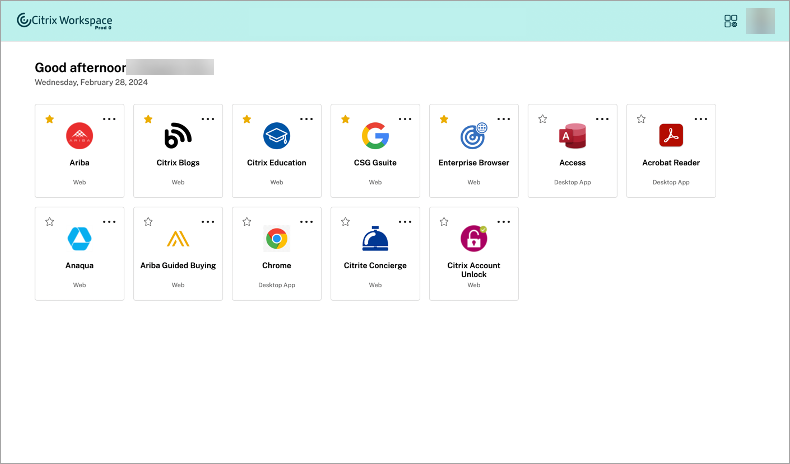Image resolution: width=790 pixels, height=464 pixels.
Task: Favorite the Citrite Concierge star
Action: tap(345, 222)
